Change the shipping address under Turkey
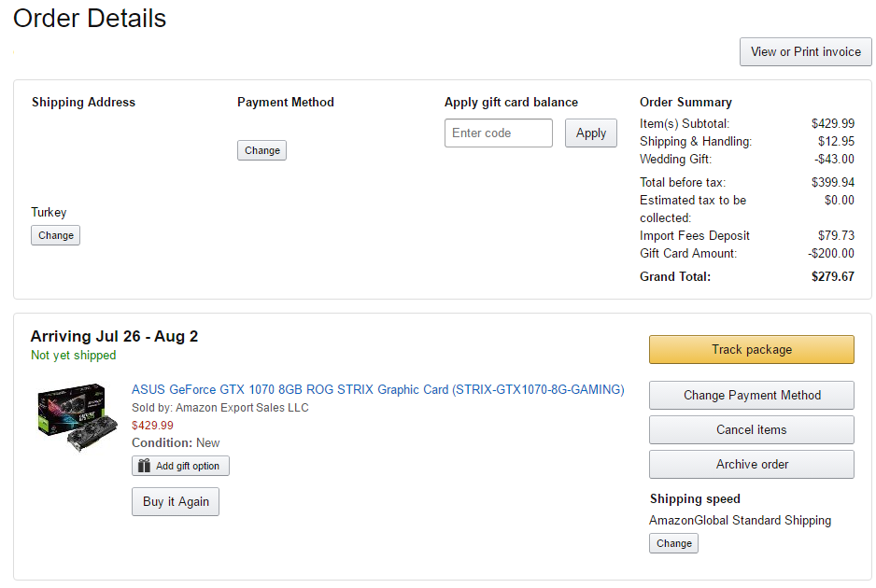Image resolution: width=876 pixels, height=588 pixels. point(55,235)
